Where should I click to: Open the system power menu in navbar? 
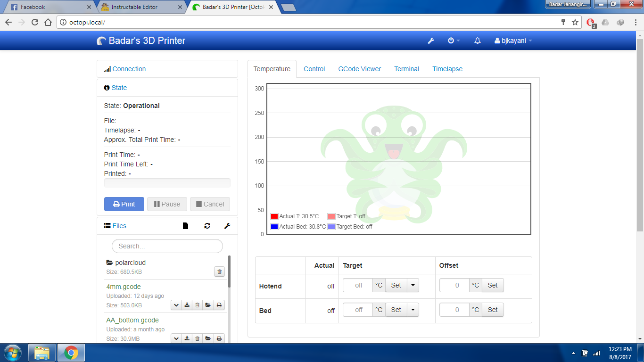(454, 41)
